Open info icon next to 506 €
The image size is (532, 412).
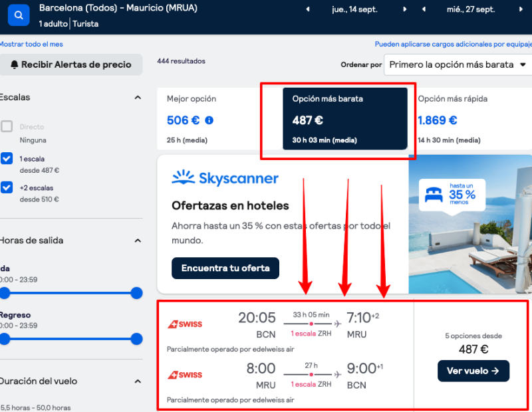209,120
